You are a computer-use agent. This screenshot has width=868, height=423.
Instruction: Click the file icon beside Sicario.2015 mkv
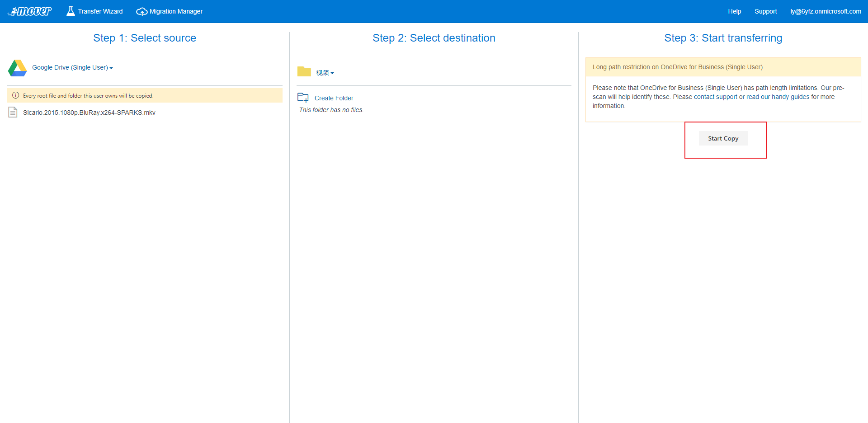click(x=13, y=112)
